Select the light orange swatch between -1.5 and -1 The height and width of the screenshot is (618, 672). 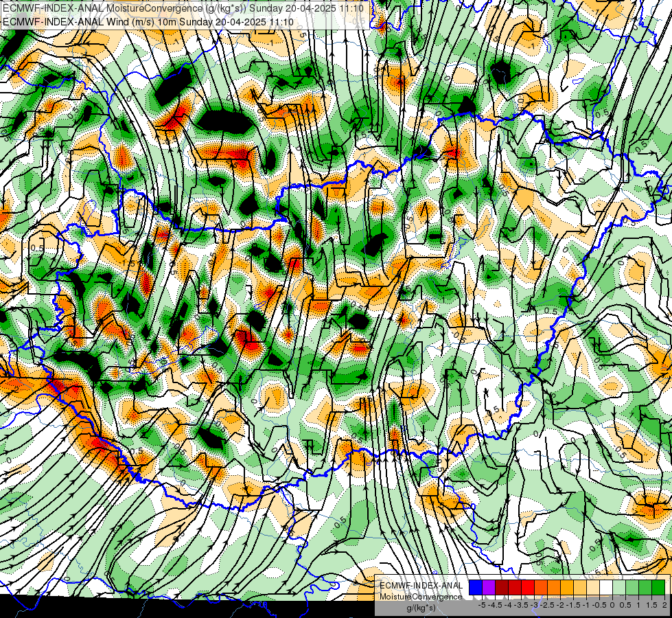pos(580,588)
